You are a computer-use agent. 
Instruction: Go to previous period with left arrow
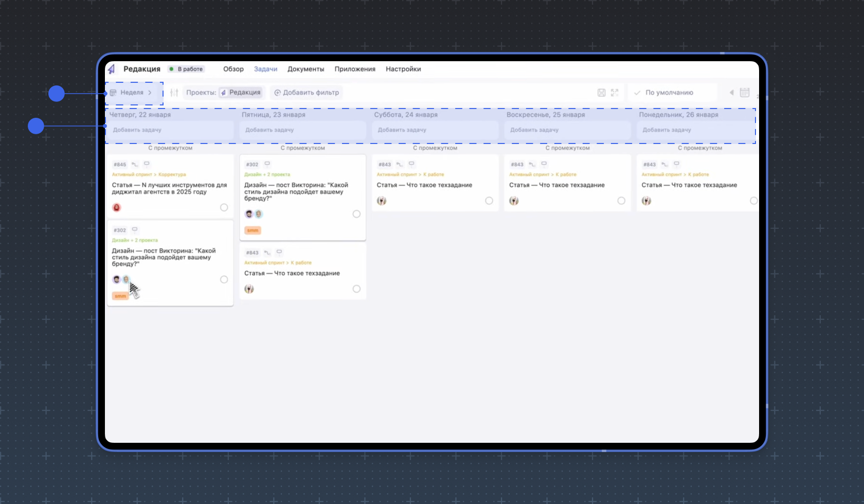tap(731, 93)
